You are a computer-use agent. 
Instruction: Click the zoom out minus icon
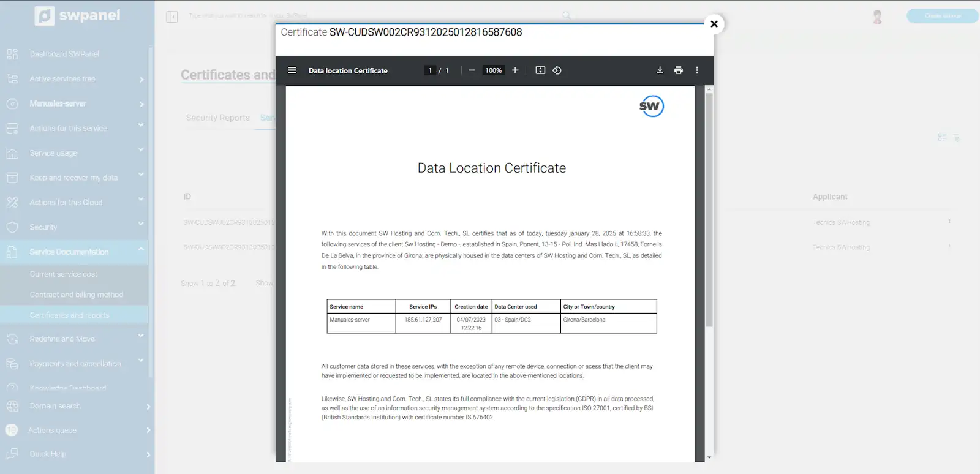click(x=472, y=70)
